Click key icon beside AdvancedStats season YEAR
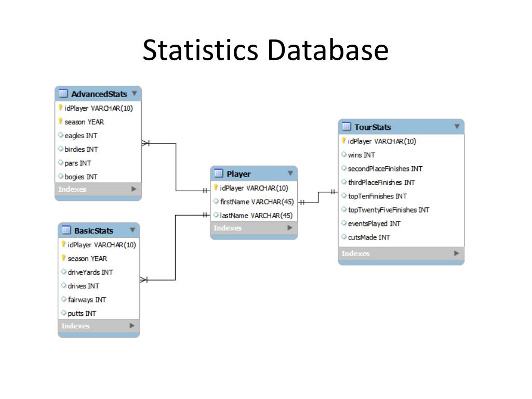Image resolution: width=532 pixels, height=399 pixels. coord(60,121)
